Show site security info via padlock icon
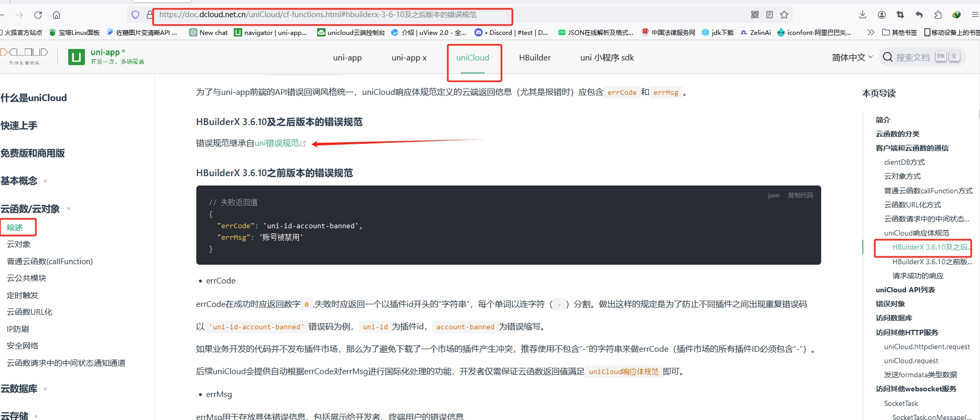The width and height of the screenshot is (980, 420). pyautogui.click(x=149, y=15)
